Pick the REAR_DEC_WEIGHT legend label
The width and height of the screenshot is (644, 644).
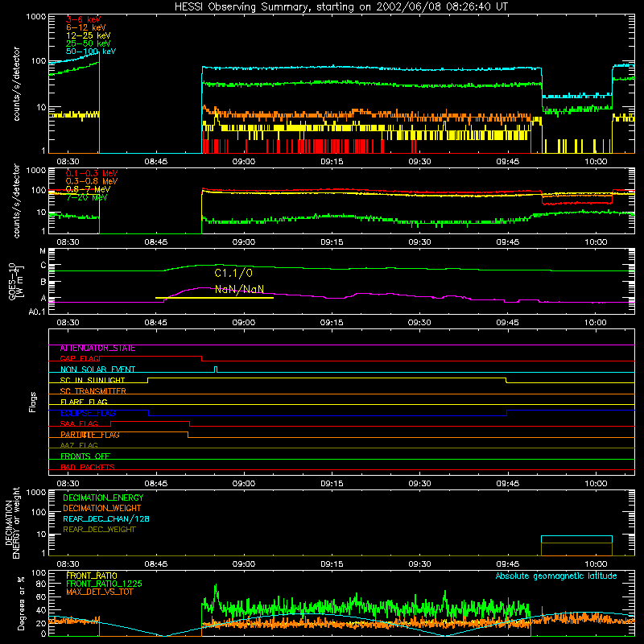99,530
